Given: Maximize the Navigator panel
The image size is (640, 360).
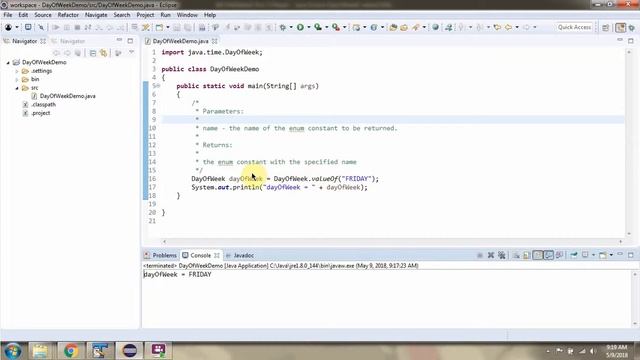Looking at the screenshot, I should click(x=130, y=41).
